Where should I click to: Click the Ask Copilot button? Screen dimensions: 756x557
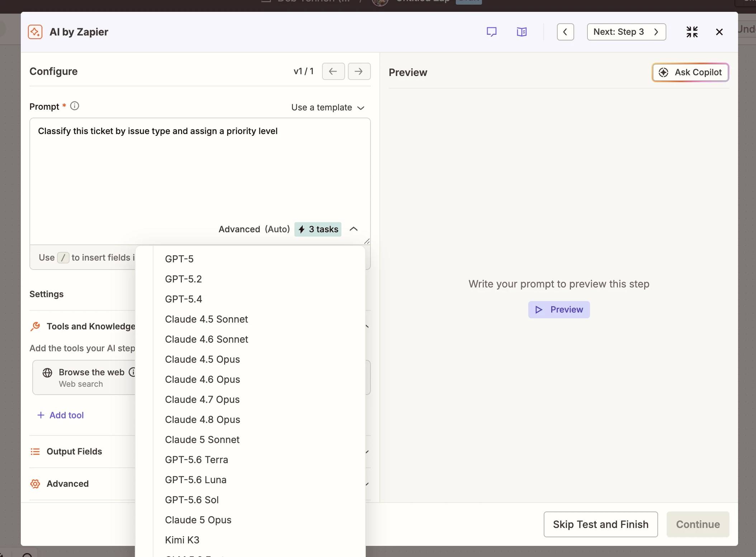pos(690,72)
